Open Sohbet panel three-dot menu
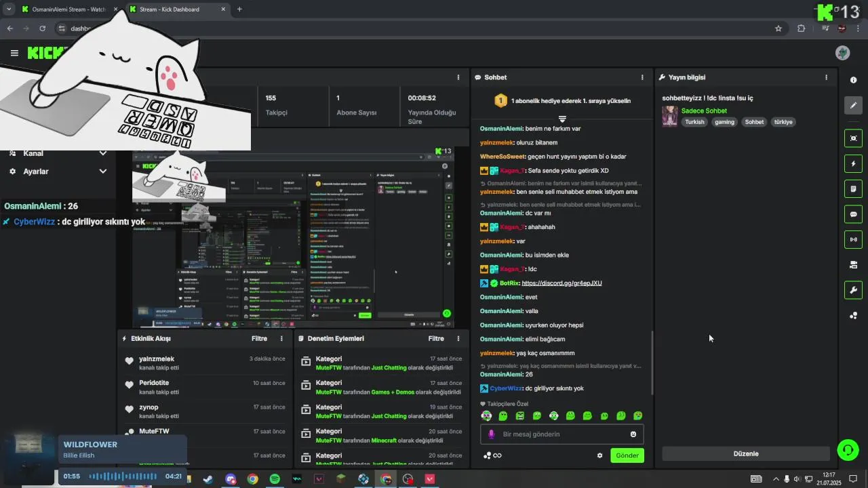Screen dimensions: 868x488 point(642,77)
